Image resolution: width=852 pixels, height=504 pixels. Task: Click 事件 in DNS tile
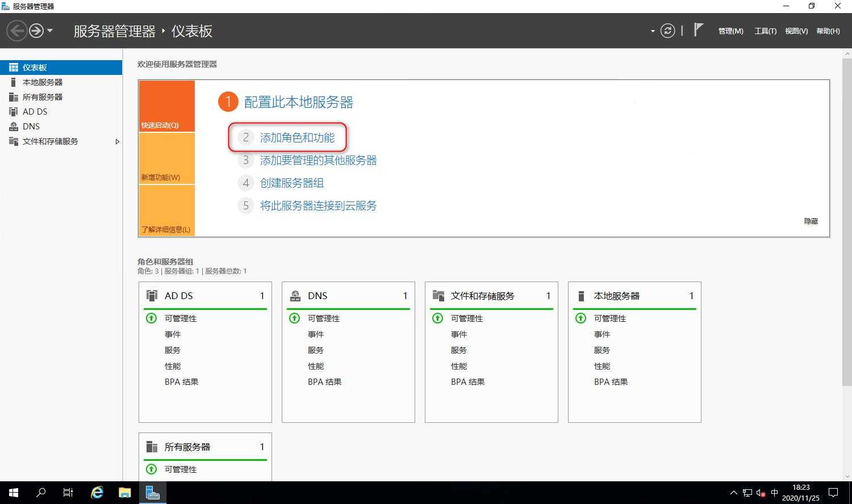click(x=316, y=334)
